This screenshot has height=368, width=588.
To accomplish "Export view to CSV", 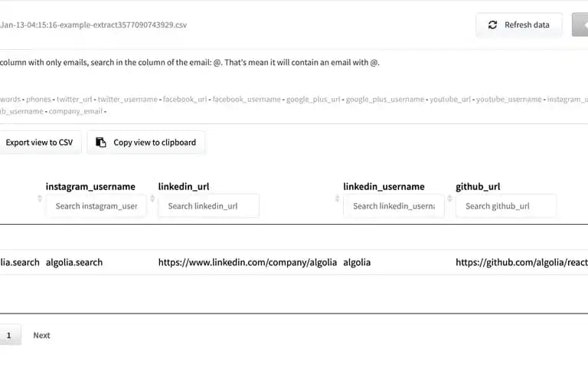I will 39,143.
